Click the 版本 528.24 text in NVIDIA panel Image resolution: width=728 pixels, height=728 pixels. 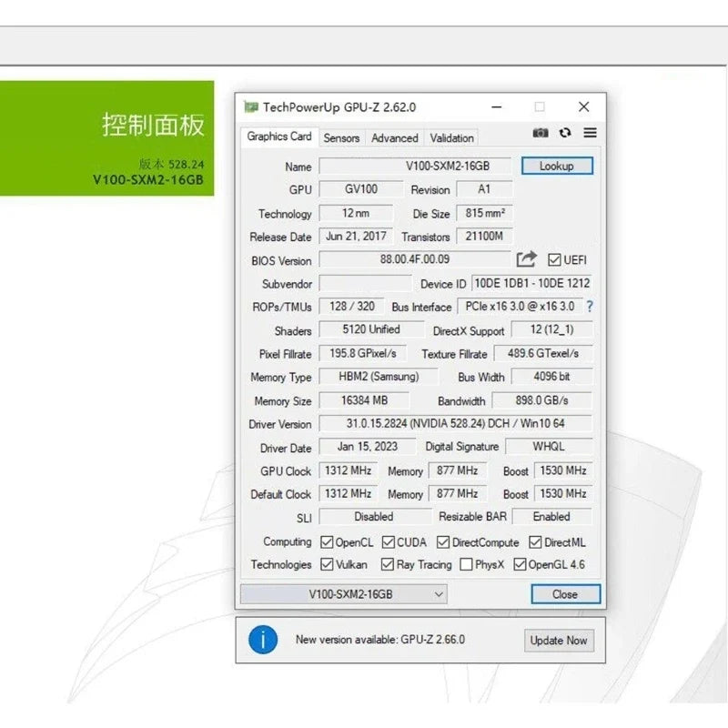[171, 165]
